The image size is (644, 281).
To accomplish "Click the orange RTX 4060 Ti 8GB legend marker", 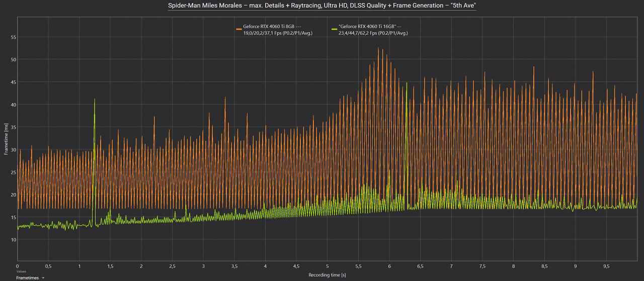I will [239, 30].
